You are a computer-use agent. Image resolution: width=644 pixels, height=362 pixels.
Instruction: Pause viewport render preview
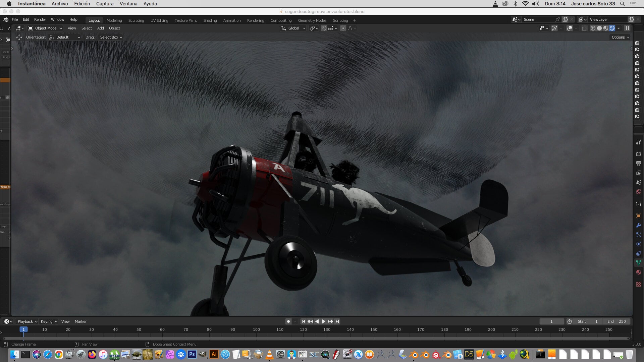627,28
